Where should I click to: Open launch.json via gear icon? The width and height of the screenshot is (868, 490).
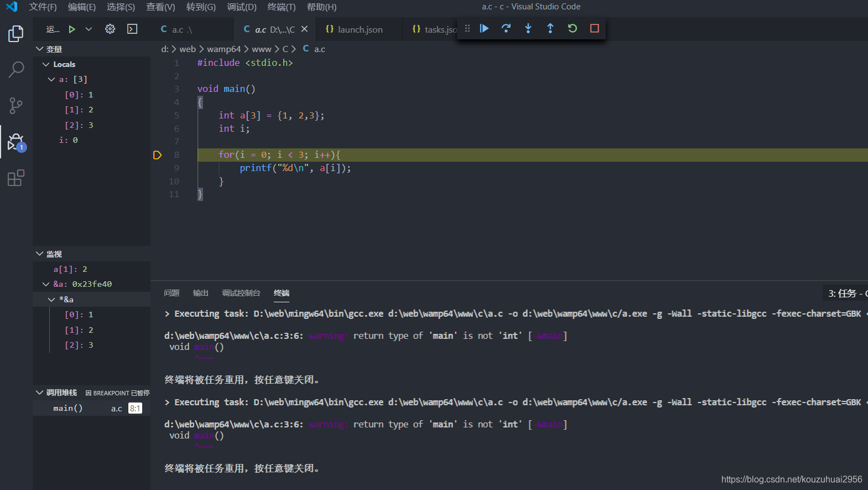click(x=110, y=29)
